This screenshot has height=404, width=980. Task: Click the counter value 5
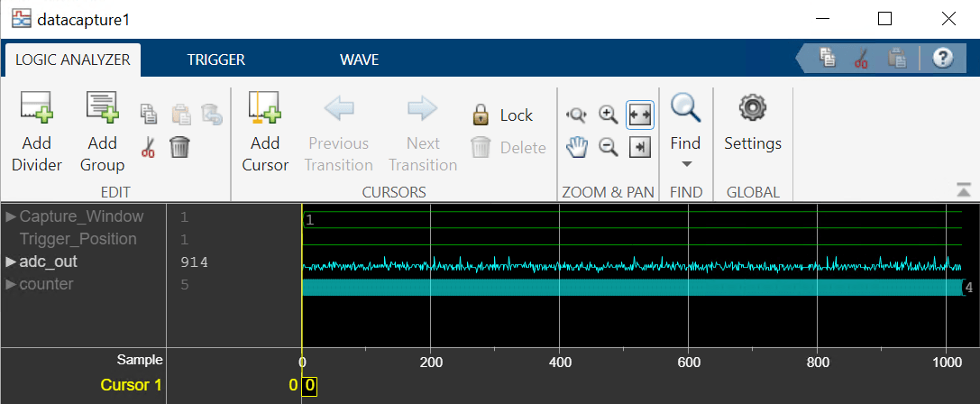(x=185, y=285)
